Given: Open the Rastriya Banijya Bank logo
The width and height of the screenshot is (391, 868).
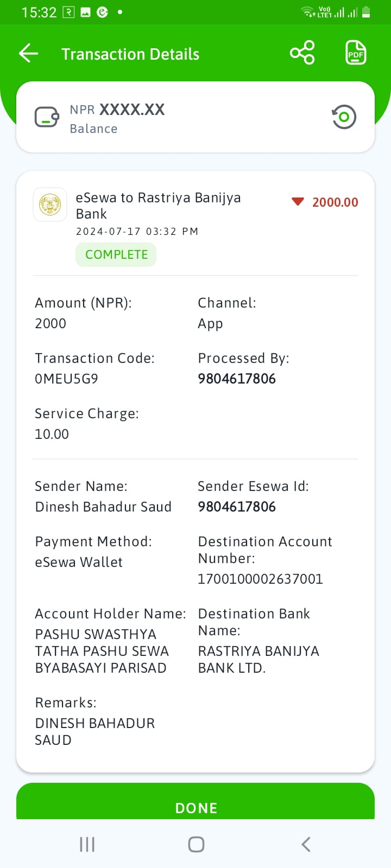Looking at the screenshot, I should point(50,205).
